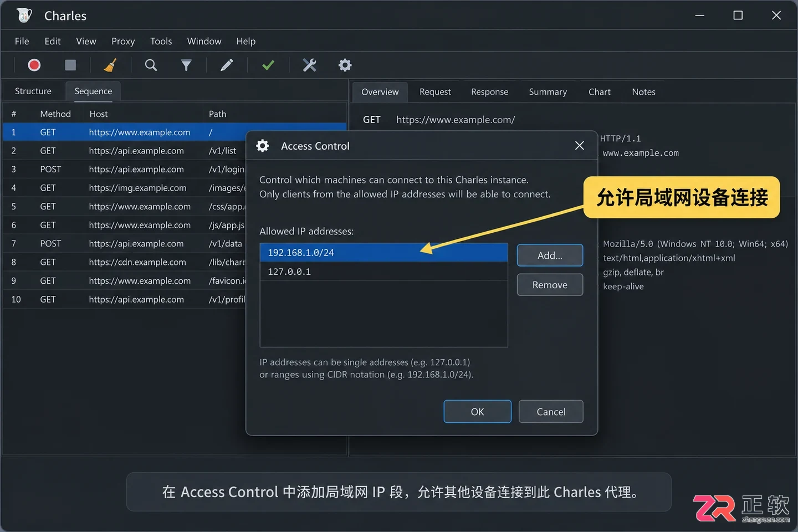Open Tools via the wrench icon

coord(309,65)
